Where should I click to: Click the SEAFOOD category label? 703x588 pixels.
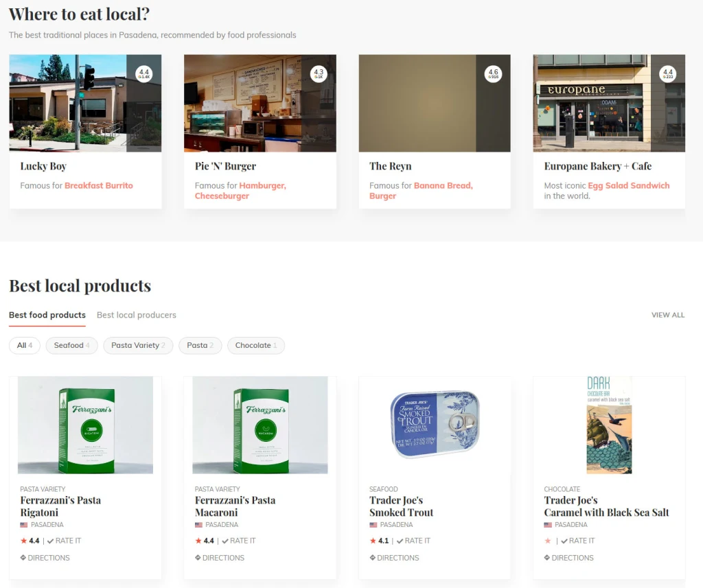[384, 489]
